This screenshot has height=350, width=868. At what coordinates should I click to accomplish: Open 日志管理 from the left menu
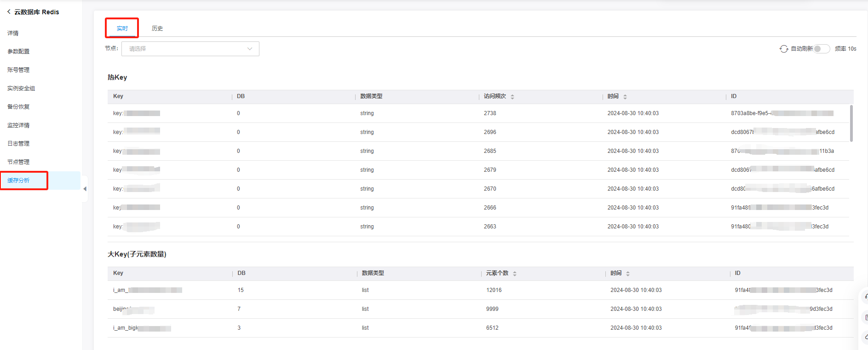coord(18,144)
